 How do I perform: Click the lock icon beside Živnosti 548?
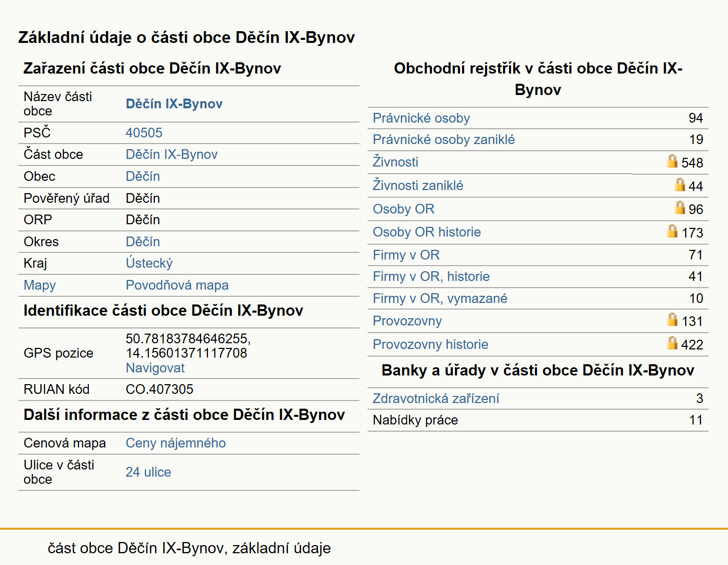[672, 161]
